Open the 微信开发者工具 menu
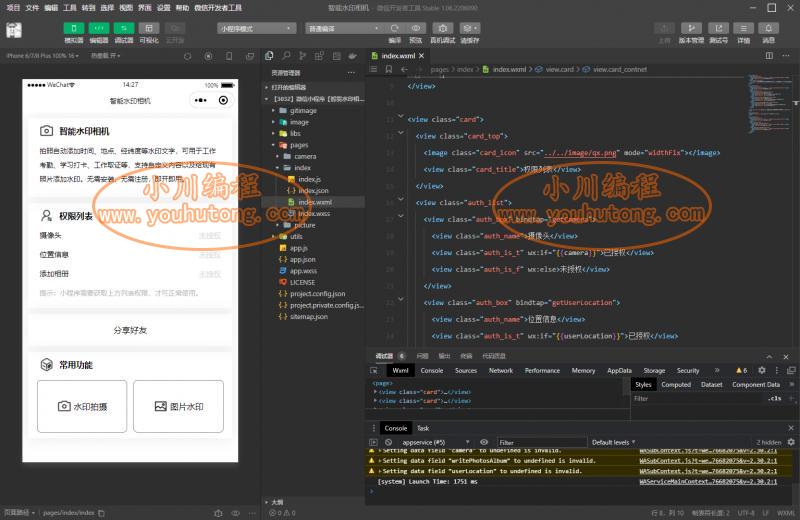800x520 pixels. [x=218, y=8]
